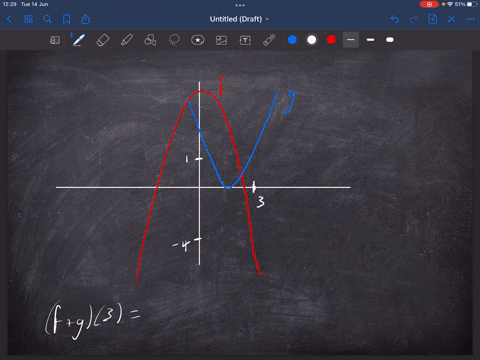Toggle the zoom window tool
The image size is (480, 360).
(55, 40)
